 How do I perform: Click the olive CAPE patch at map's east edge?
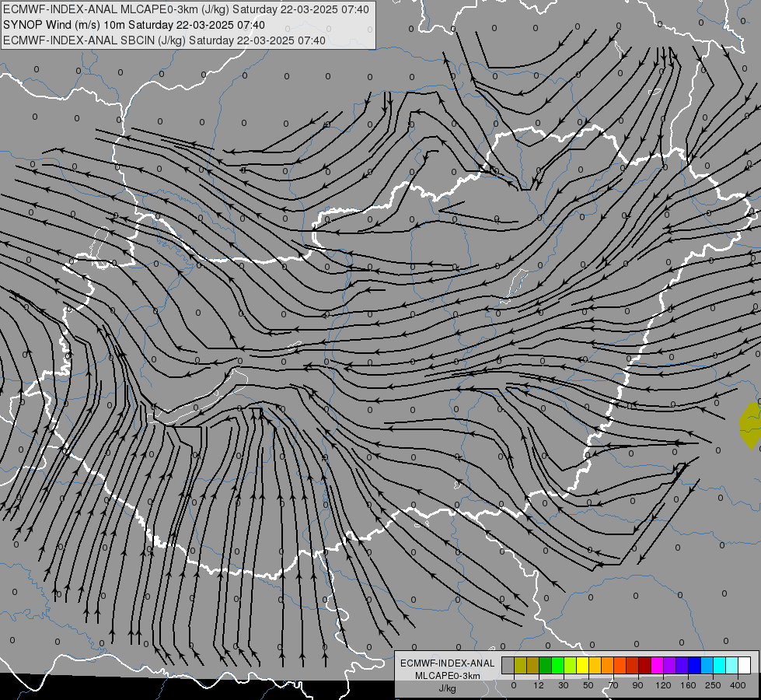[750, 425]
